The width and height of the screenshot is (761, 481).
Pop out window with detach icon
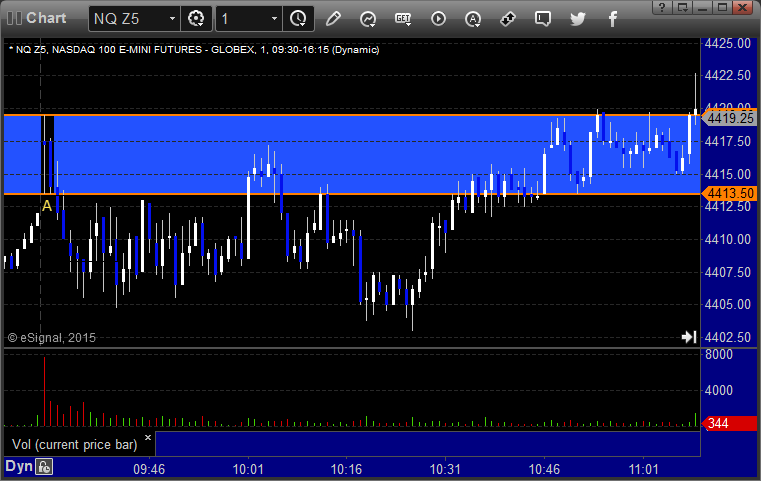pos(683,7)
